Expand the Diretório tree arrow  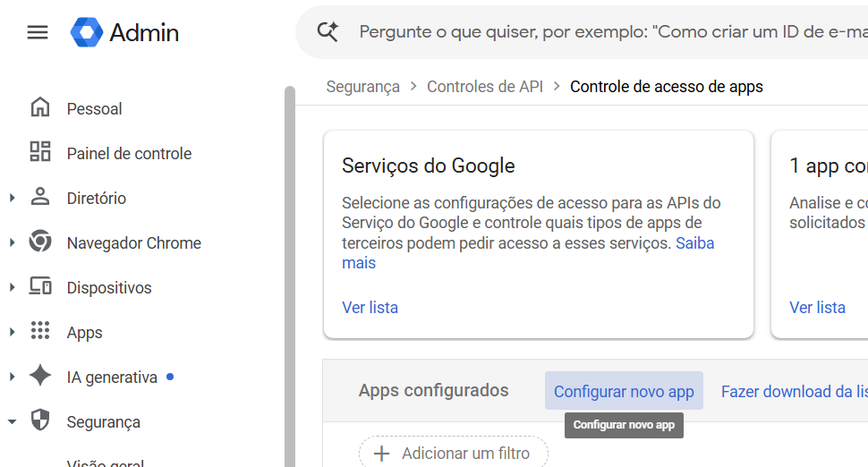(13, 198)
